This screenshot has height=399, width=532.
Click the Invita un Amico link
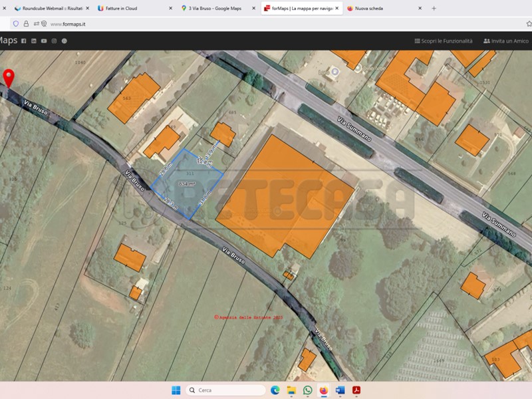[506, 41]
